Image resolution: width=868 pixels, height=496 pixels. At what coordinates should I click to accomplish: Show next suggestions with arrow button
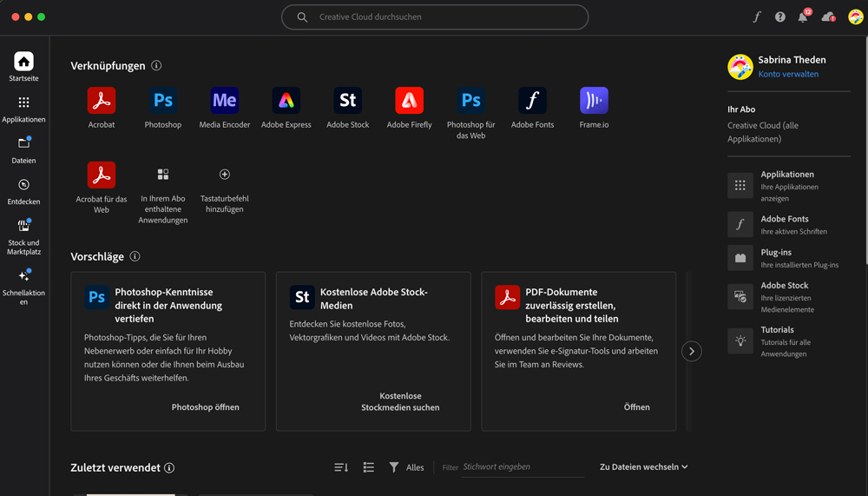coord(691,351)
